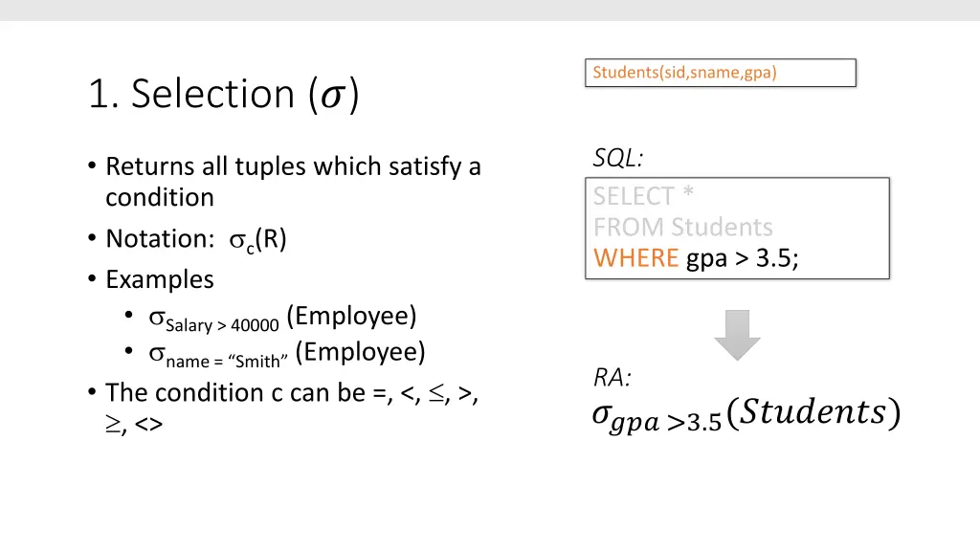This screenshot has width=980, height=551.
Task: Click the gray bar at top
Action: [490, 10]
